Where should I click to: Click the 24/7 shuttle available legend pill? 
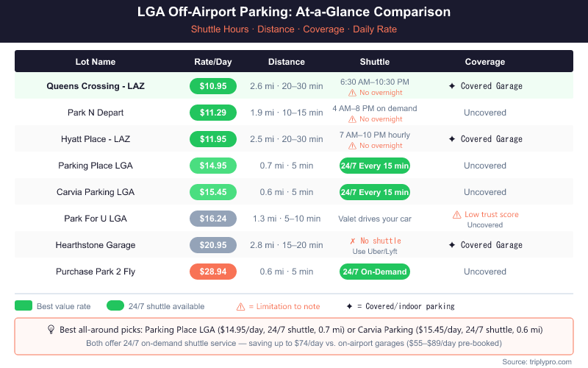coord(115,306)
